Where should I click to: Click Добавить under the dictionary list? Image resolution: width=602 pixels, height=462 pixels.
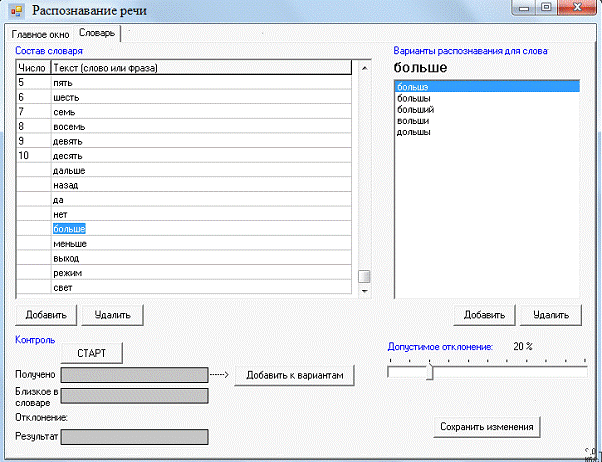[x=46, y=315]
